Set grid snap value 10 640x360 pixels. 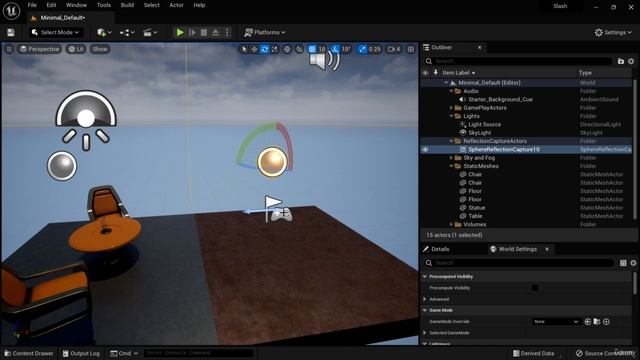(322, 49)
